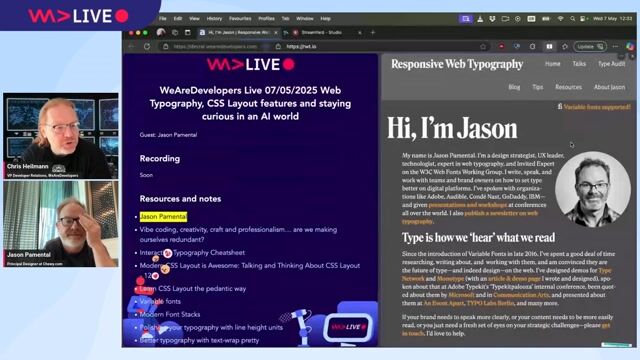The width and height of the screenshot is (640, 360).
Task: Open the File menu
Action: [162, 19]
